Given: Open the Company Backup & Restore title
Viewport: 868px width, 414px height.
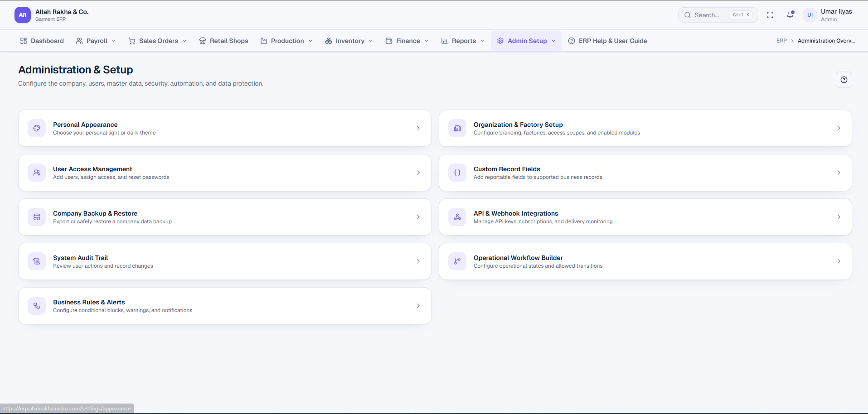Looking at the screenshot, I should pyautogui.click(x=95, y=213).
